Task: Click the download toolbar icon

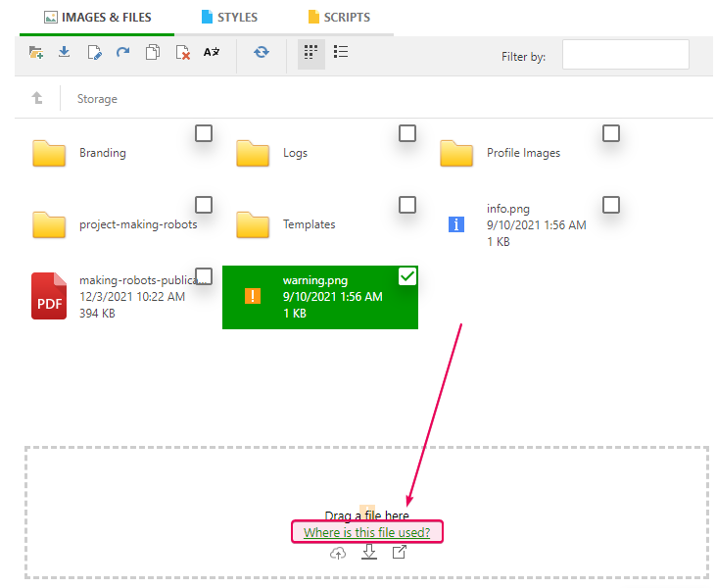Action: click(65, 52)
